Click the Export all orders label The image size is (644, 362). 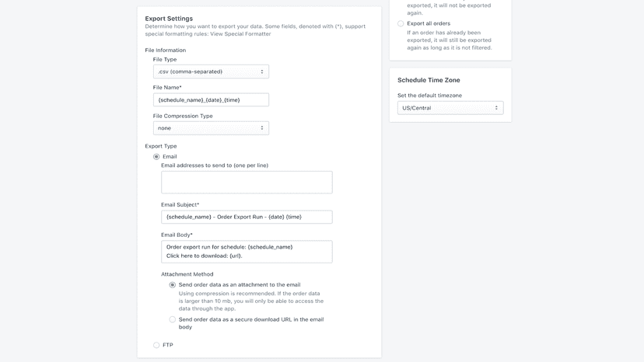429,23
